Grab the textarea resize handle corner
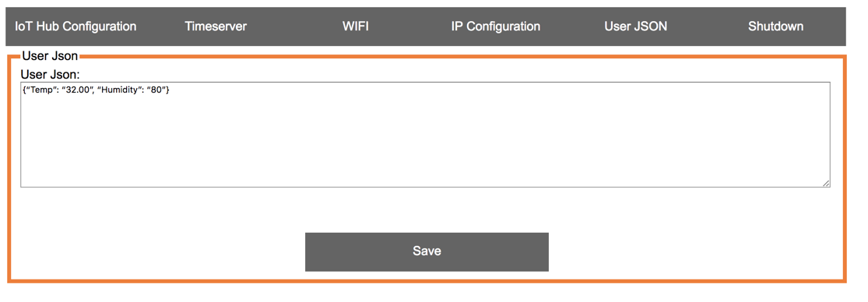The width and height of the screenshot is (868, 302). click(x=826, y=183)
